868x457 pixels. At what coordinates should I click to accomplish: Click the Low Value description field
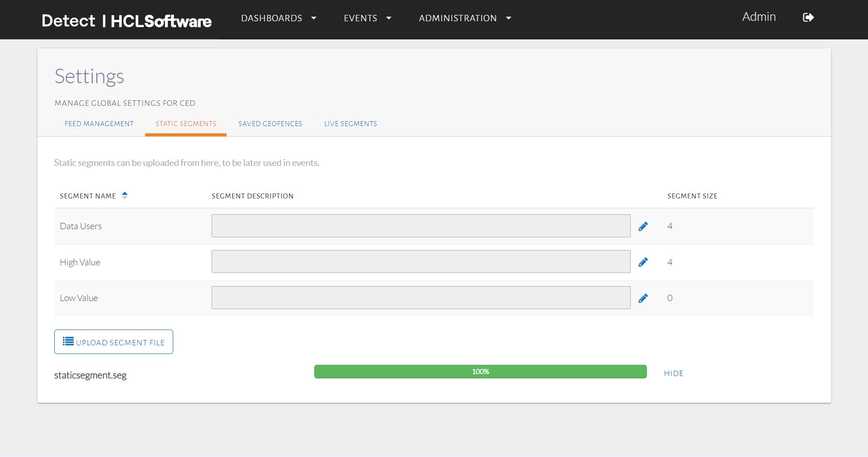pos(420,297)
